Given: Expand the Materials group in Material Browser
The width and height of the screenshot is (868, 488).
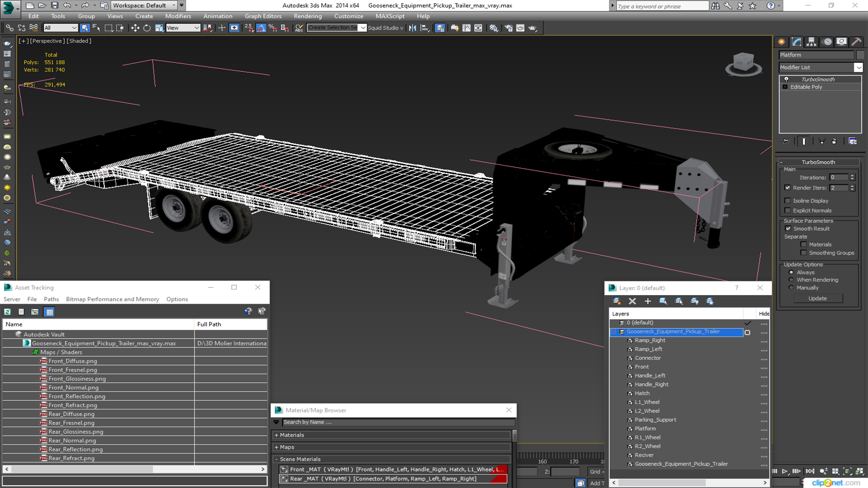Looking at the screenshot, I should pos(276,435).
